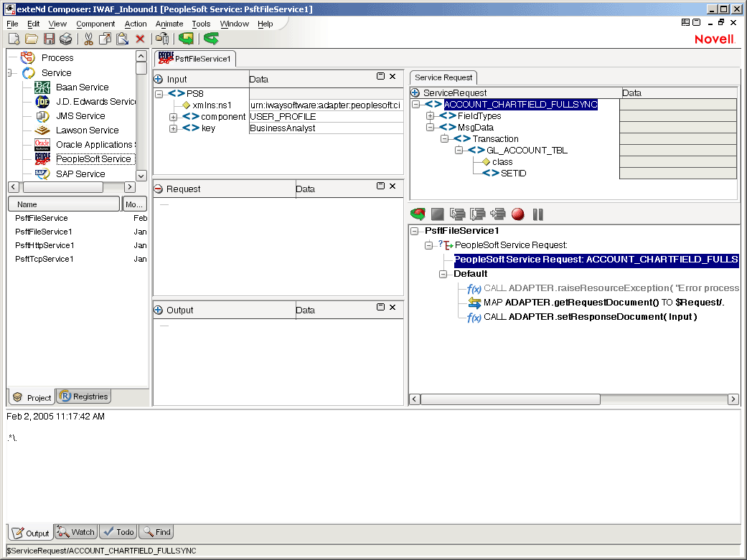This screenshot has width=747, height=560.
Task: Click the red Delete X icon
Action: [x=140, y=39]
